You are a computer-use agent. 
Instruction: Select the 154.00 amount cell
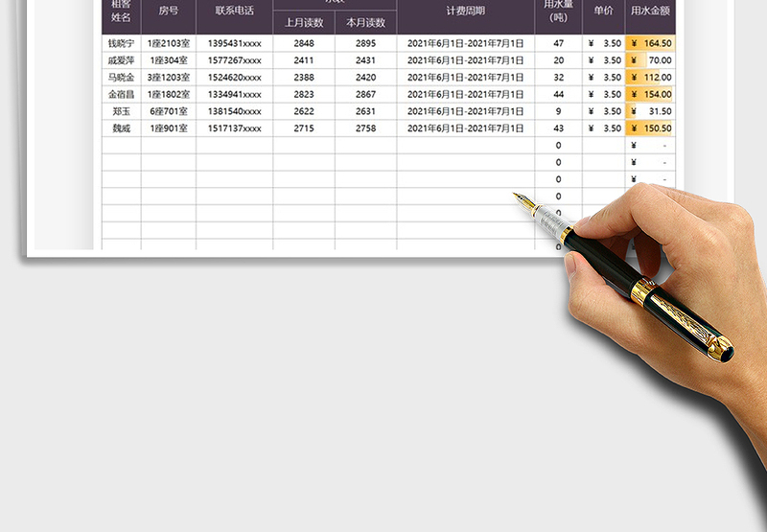pyautogui.click(x=651, y=95)
